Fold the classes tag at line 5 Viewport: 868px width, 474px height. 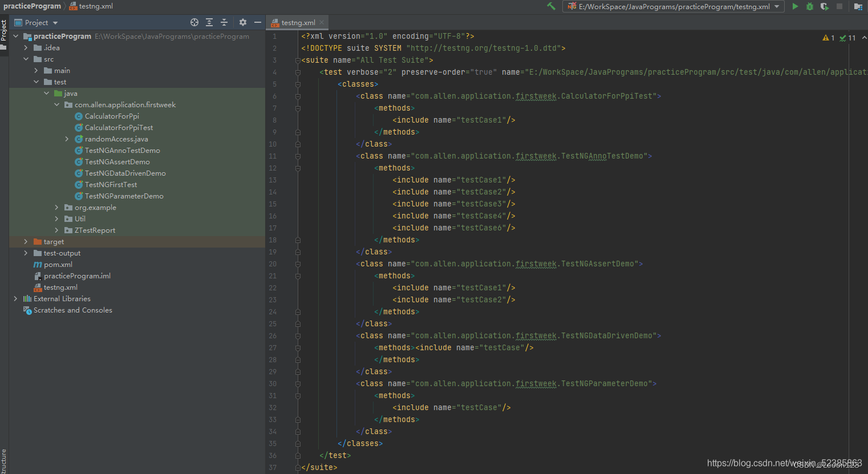[x=298, y=84]
